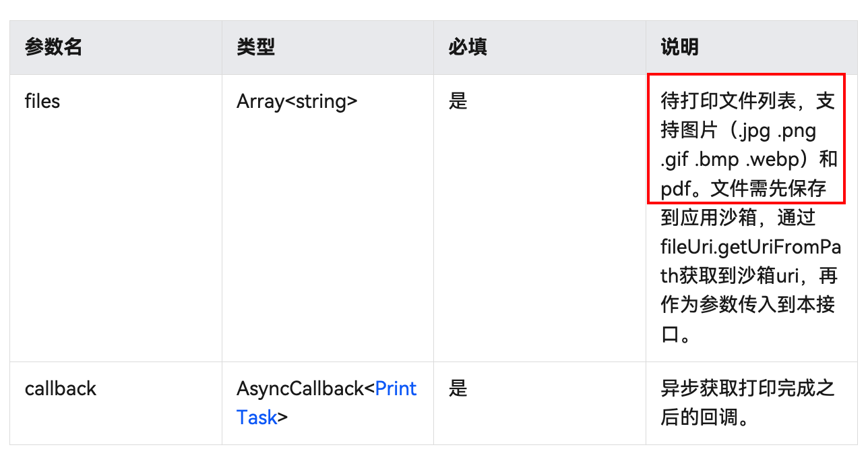Select the callback parameter name cell

(61, 389)
